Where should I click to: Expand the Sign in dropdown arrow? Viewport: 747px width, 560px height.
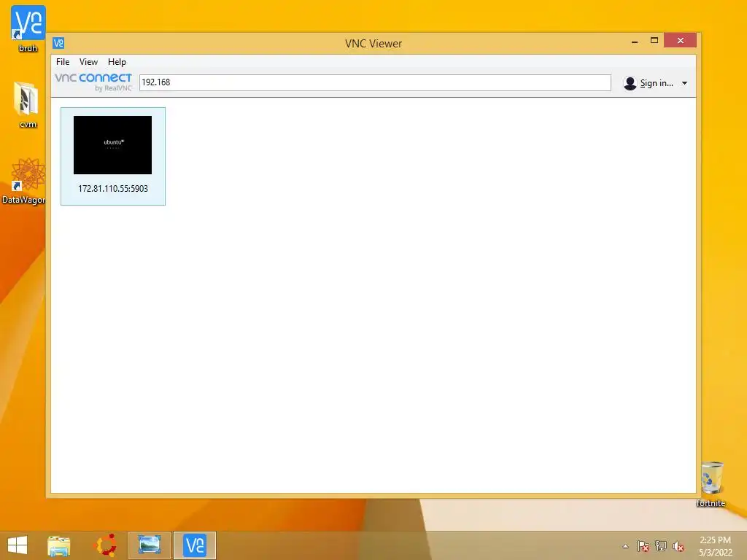click(684, 83)
